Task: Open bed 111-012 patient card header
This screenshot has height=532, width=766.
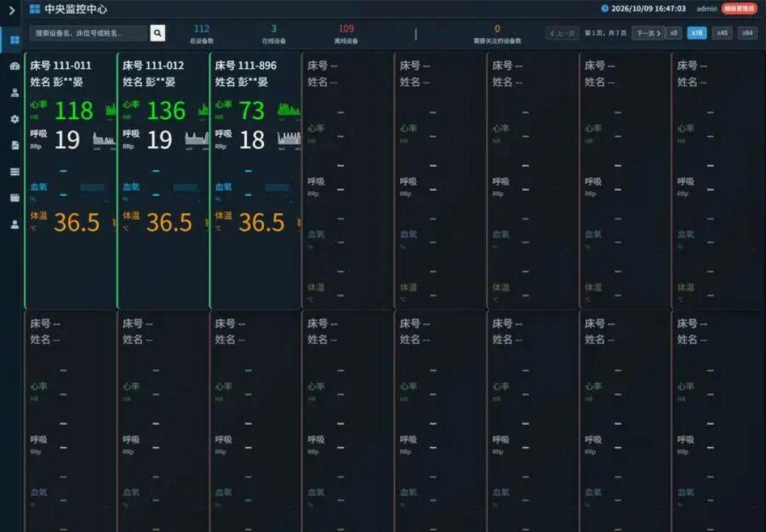Action: [153, 65]
